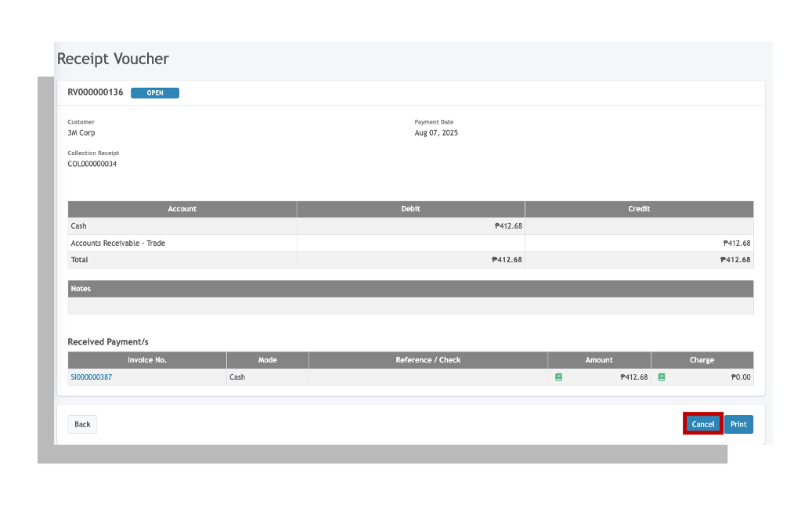Click the Mode column header
This screenshot has height=505, width=812.
(268, 360)
